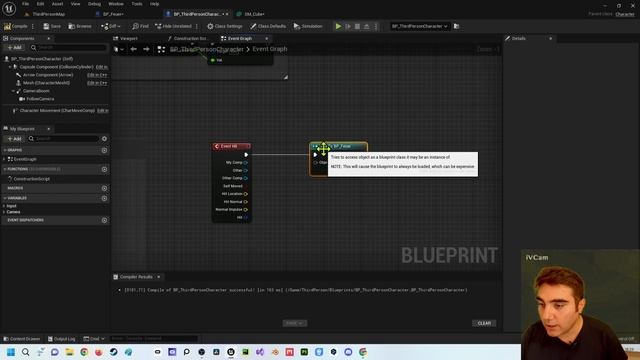Viewport: 640px width, 360px height.
Task: Add new macro with Macros plus icon
Action: pos(104,188)
